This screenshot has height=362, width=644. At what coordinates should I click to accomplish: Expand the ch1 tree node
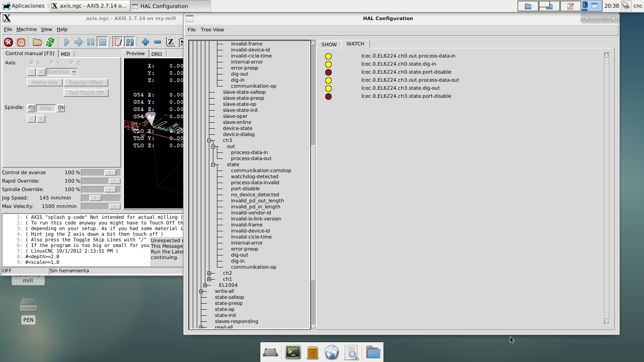point(209,280)
